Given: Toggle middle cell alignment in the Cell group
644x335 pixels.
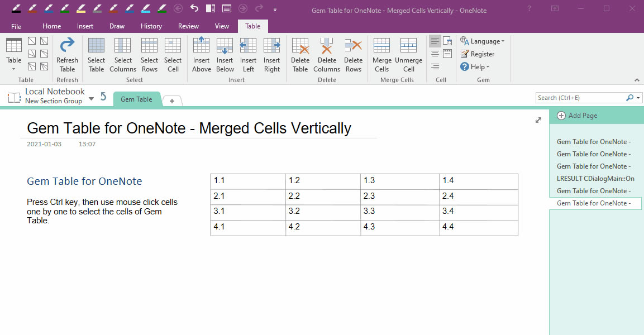Looking at the screenshot, I should point(435,52).
